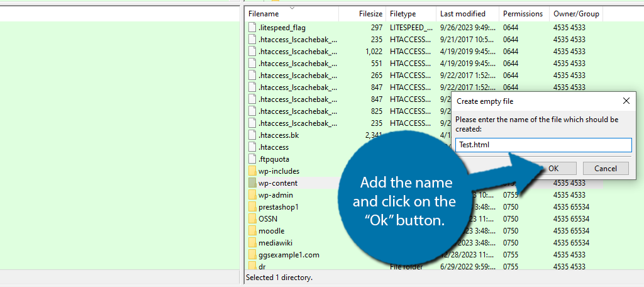644x287 pixels.
Task: Select the .ftpquota file icon
Action: (252, 159)
